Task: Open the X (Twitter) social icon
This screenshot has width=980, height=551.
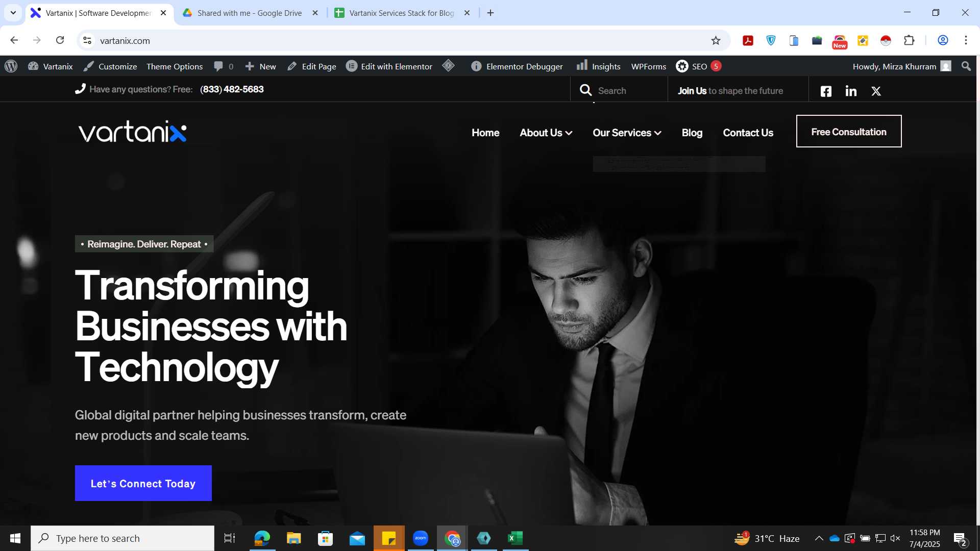Action: pos(876,91)
